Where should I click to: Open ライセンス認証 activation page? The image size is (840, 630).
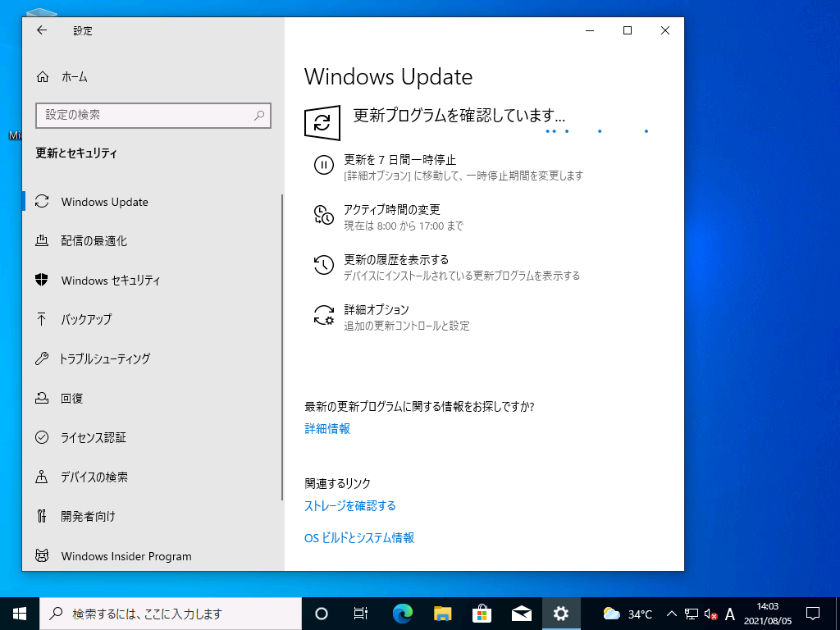[153, 438]
